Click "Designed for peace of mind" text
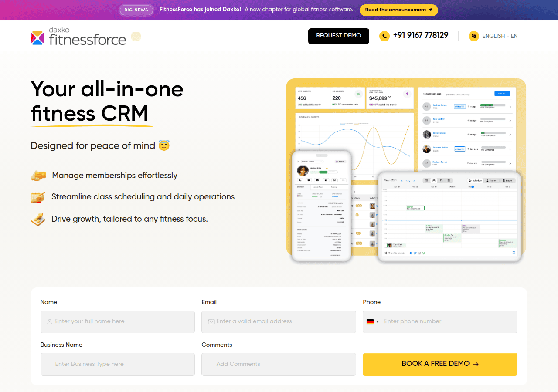Viewport: 558px width, 392px height. [x=93, y=145]
